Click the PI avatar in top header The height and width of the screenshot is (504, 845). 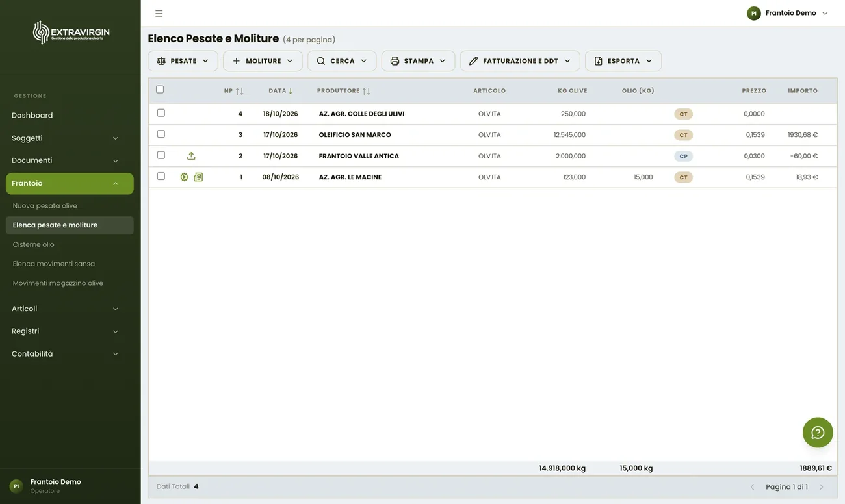coord(754,13)
